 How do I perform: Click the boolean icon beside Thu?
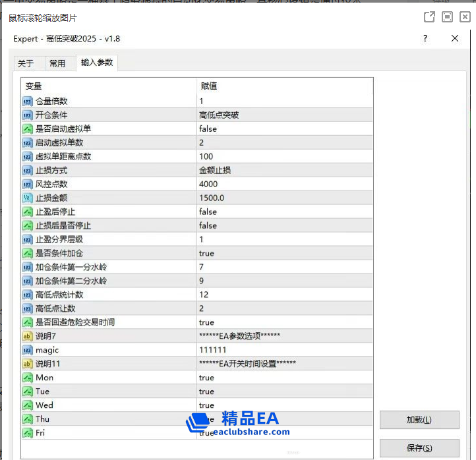click(27, 419)
